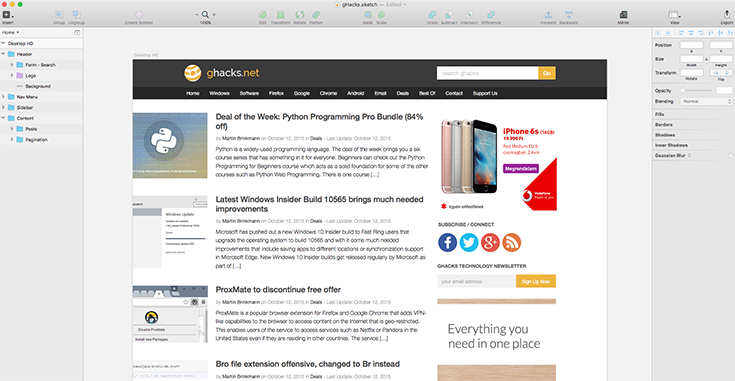This screenshot has height=381, width=735.
Task: Move layer Forward
Action: point(548,15)
